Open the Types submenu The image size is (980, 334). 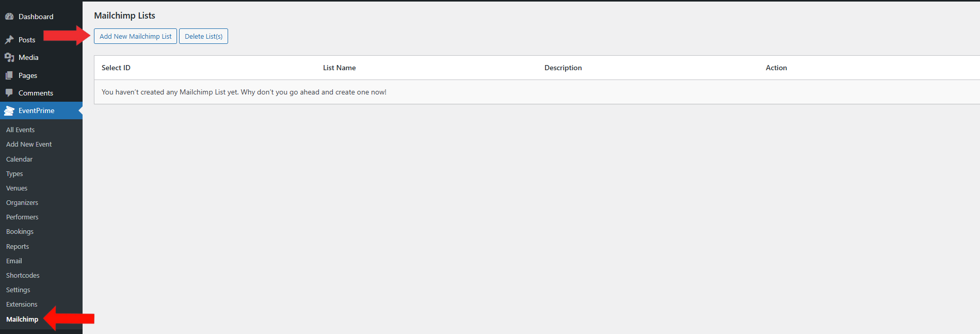14,173
